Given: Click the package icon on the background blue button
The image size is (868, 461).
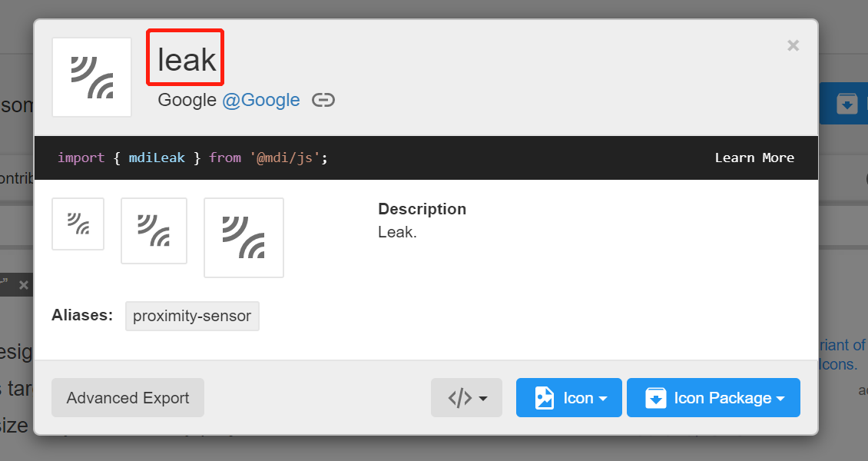Looking at the screenshot, I should coord(846,104).
